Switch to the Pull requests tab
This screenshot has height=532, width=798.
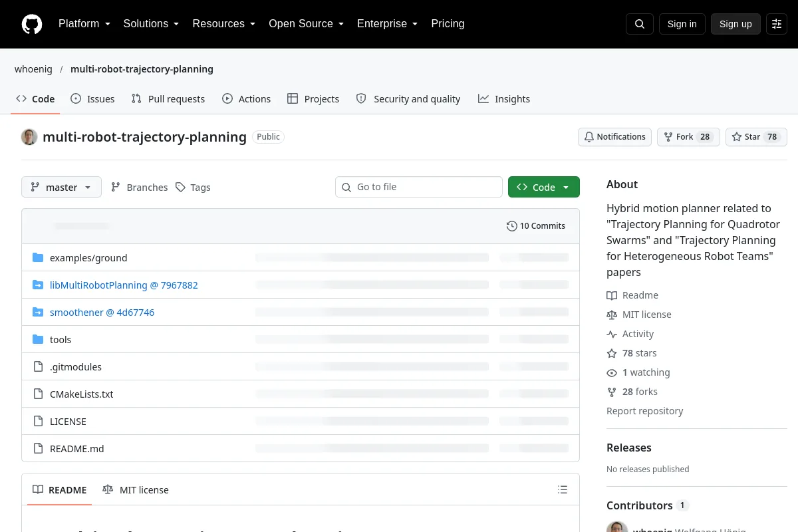(x=168, y=99)
